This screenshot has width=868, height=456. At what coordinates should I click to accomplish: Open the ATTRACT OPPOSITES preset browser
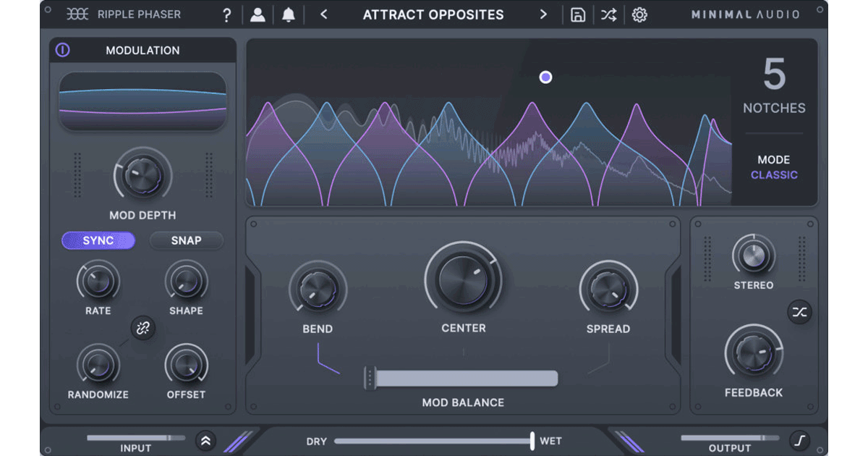tap(433, 14)
